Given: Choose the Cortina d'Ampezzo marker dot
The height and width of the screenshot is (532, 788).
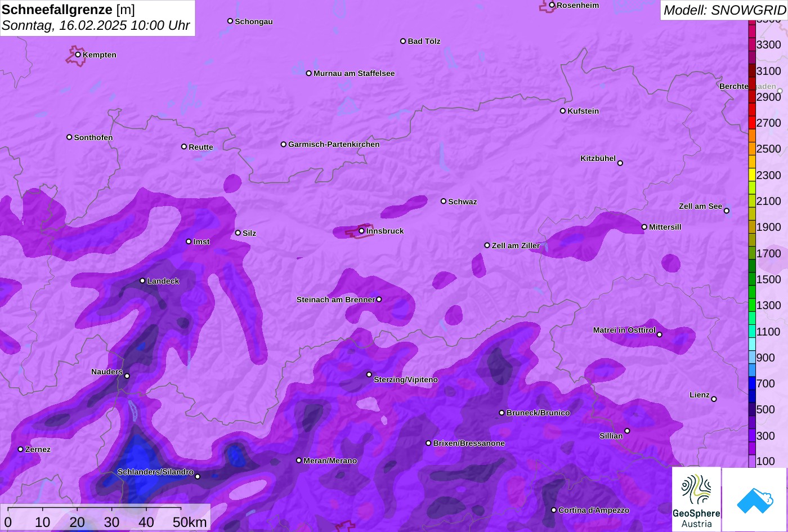Looking at the screenshot, I should [554, 510].
